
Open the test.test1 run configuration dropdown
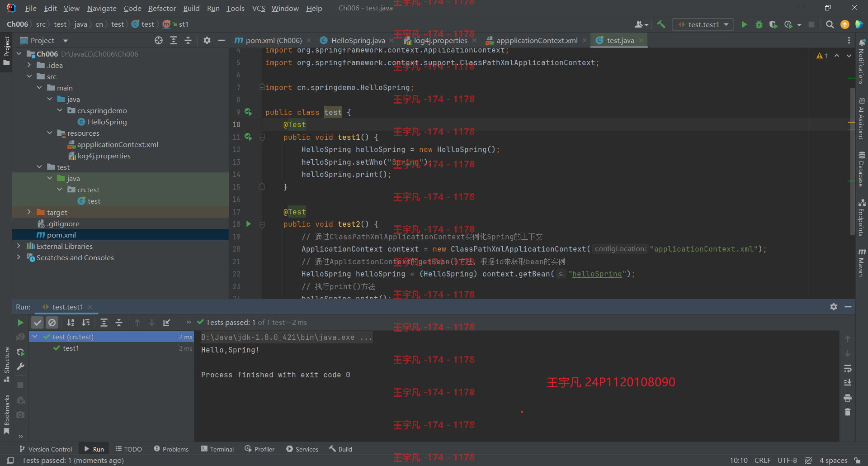click(703, 24)
